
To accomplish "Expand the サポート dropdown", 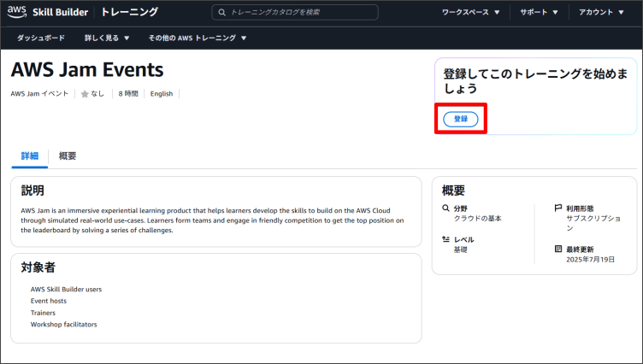I will (540, 13).
